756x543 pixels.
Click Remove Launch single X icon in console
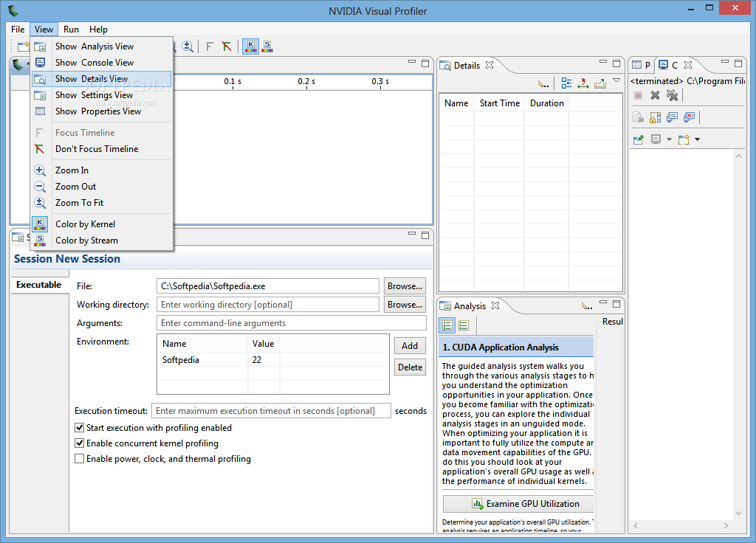pyautogui.click(x=655, y=95)
